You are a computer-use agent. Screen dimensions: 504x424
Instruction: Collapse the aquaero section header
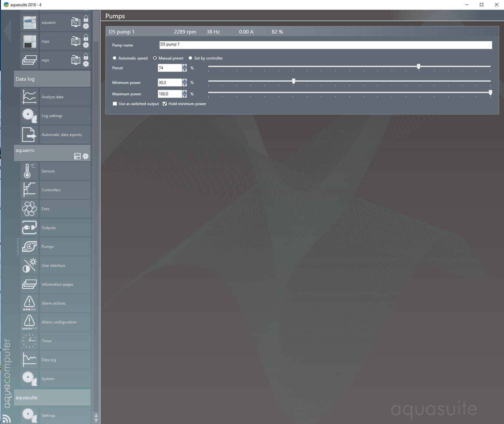[x=52, y=153]
